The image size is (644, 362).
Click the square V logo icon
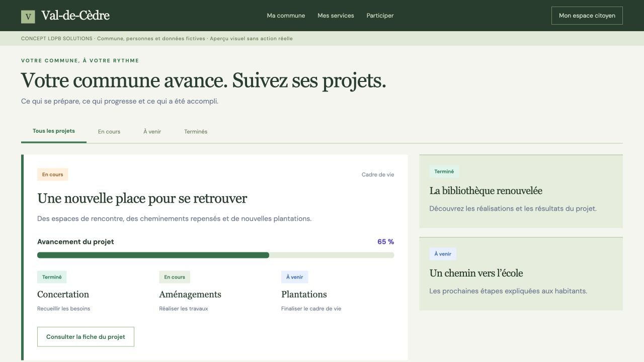[28, 17]
